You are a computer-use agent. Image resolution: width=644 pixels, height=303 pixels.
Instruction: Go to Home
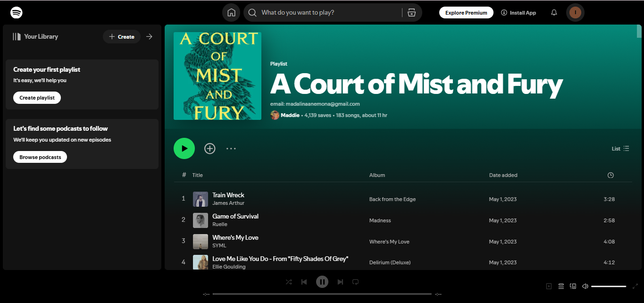point(231,12)
